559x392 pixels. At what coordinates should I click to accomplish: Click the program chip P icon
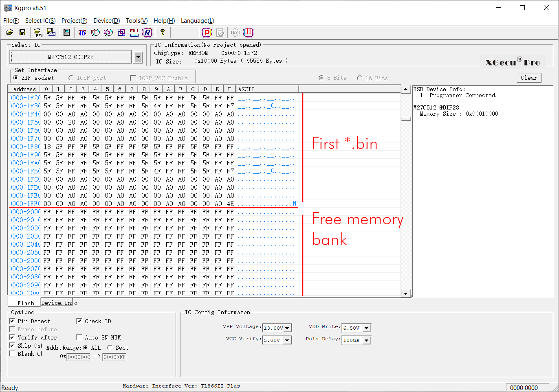coord(207,33)
